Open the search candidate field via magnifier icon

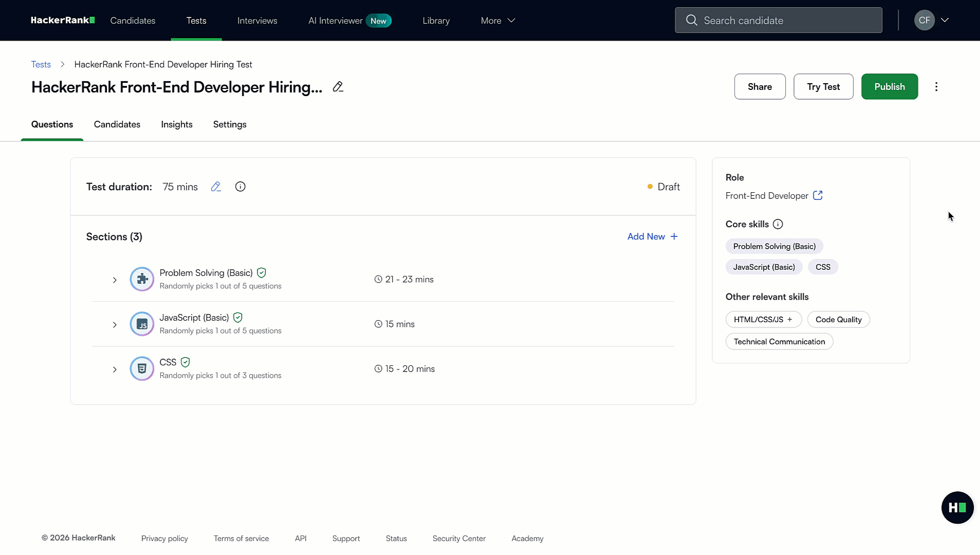coord(692,20)
